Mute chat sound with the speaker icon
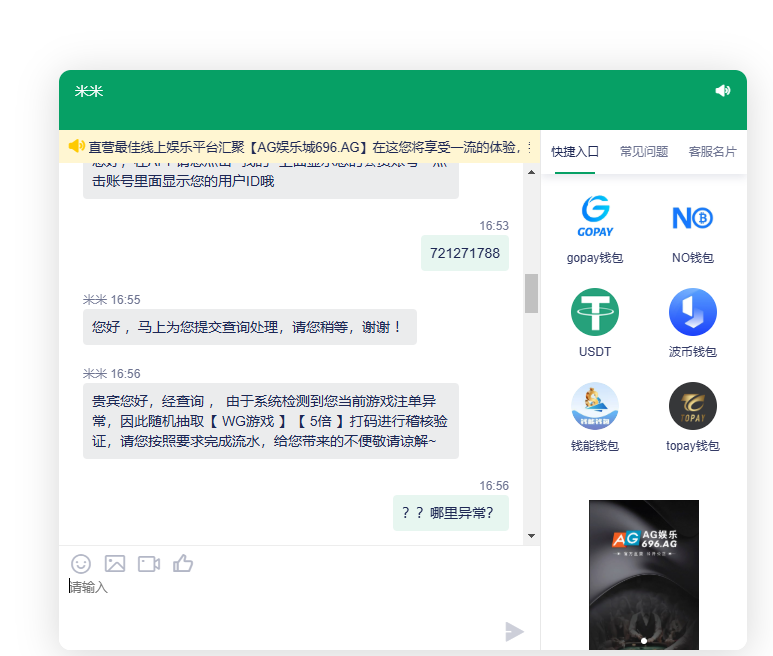773x656 pixels. pyautogui.click(x=723, y=91)
